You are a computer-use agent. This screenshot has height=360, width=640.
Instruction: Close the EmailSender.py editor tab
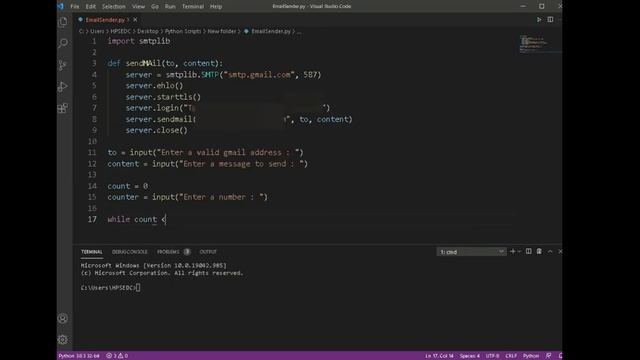coord(135,20)
